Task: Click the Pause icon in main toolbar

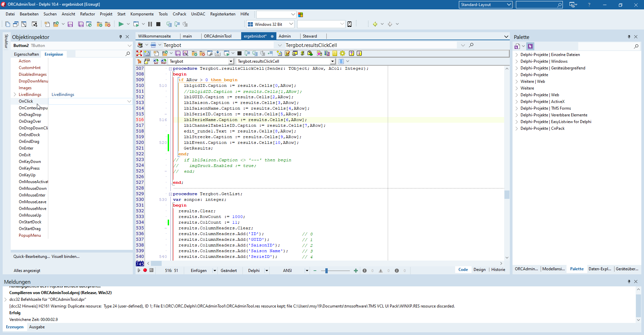Action: [150, 24]
